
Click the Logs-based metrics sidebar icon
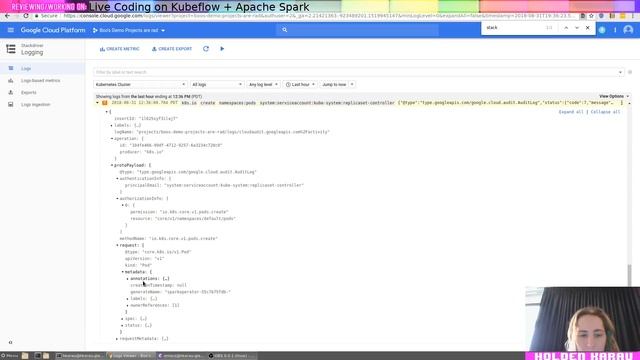tap(11, 80)
